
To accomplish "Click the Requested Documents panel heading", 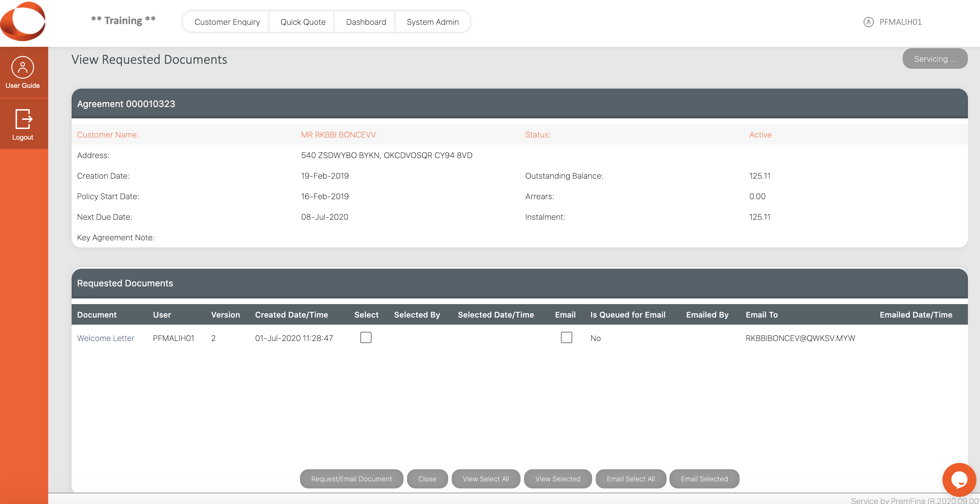I will (x=125, y=284).
